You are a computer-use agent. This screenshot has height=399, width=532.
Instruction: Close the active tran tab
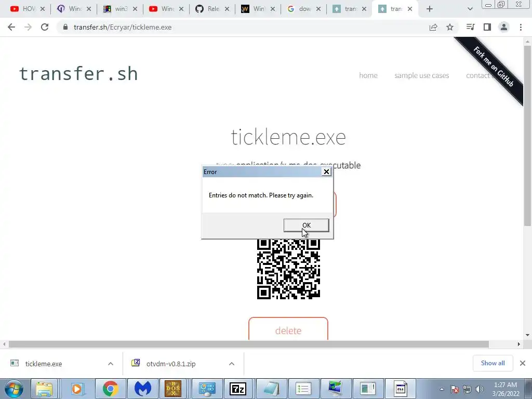410,9
